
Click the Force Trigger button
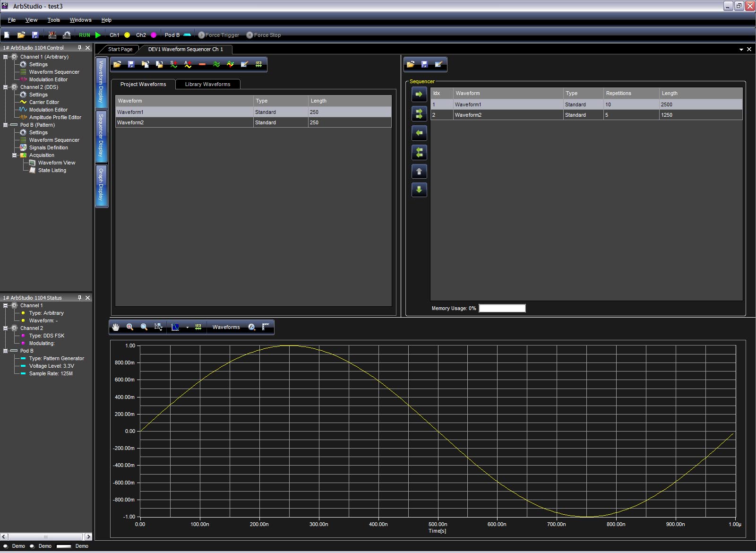(x=218, y=35)
